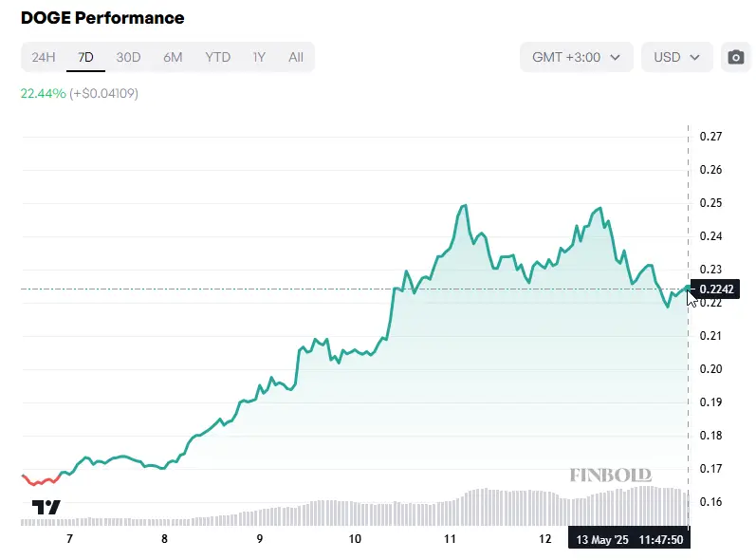Choose the 1Y range tab
The height and width of the screenshot is (560, 756).
pos(259,57)
